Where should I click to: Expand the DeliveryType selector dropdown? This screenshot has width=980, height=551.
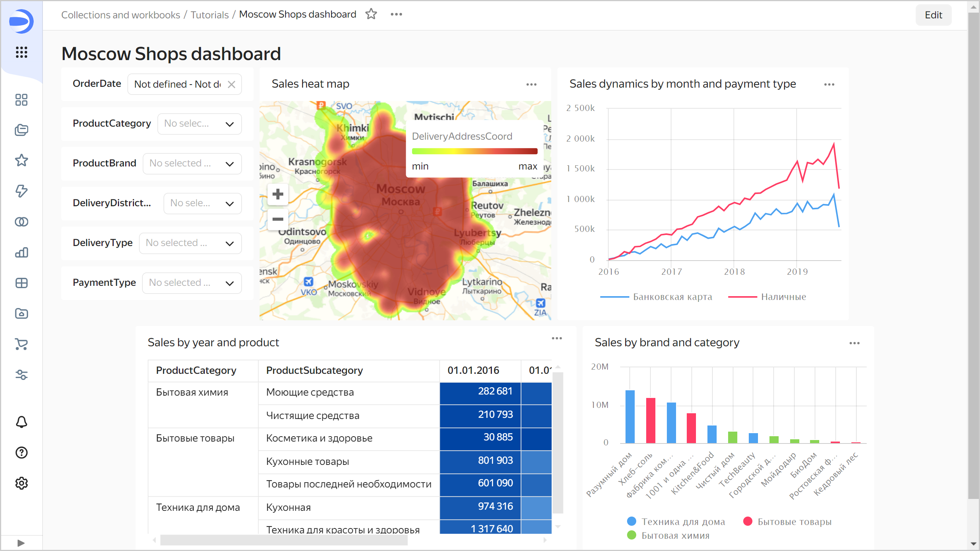point(190,243)
